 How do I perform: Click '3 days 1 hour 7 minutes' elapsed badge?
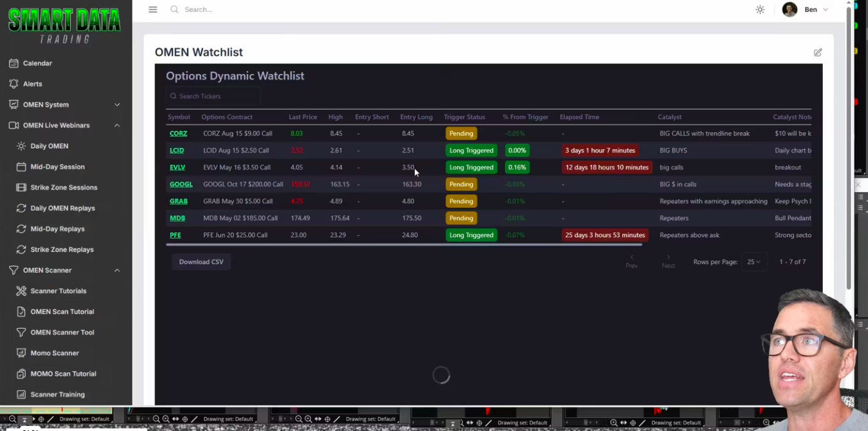(600, 151)
